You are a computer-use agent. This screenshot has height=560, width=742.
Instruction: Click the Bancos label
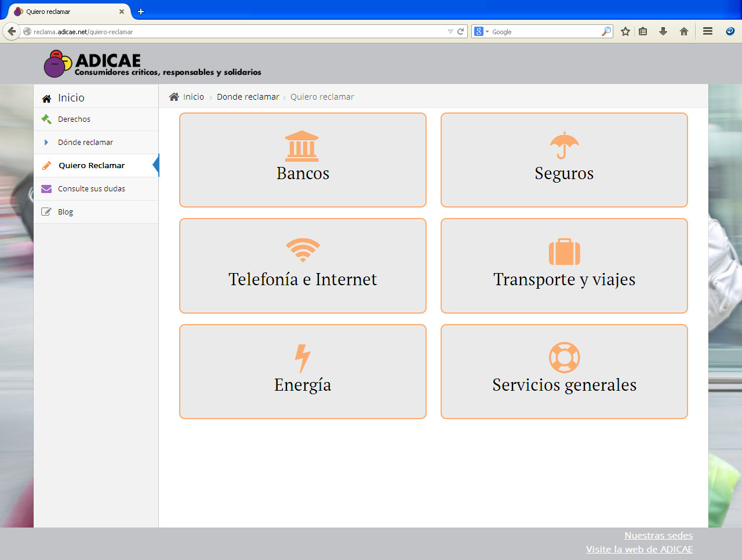click(303, 173)
